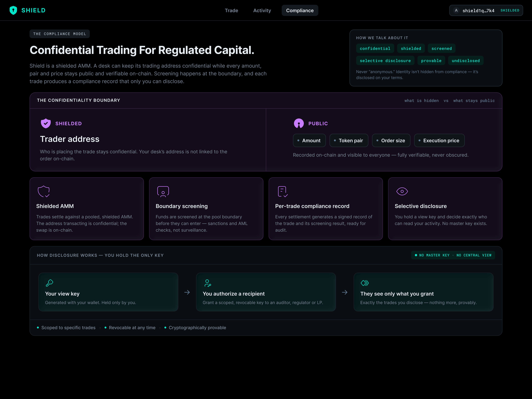Click They see only what you grant heading
Image resolution: width=532 pixels, height=399 pixels.
pyautogui.click(x=397, y=294)
